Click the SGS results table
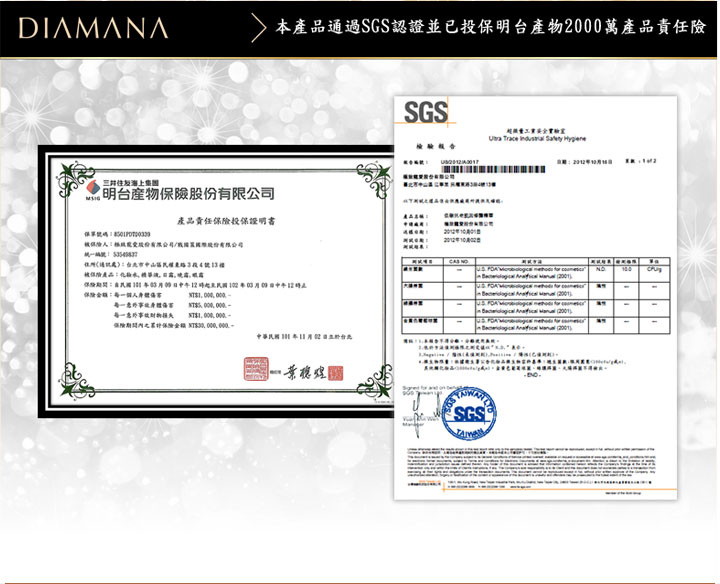720x584 pixels. coord(536,296)
